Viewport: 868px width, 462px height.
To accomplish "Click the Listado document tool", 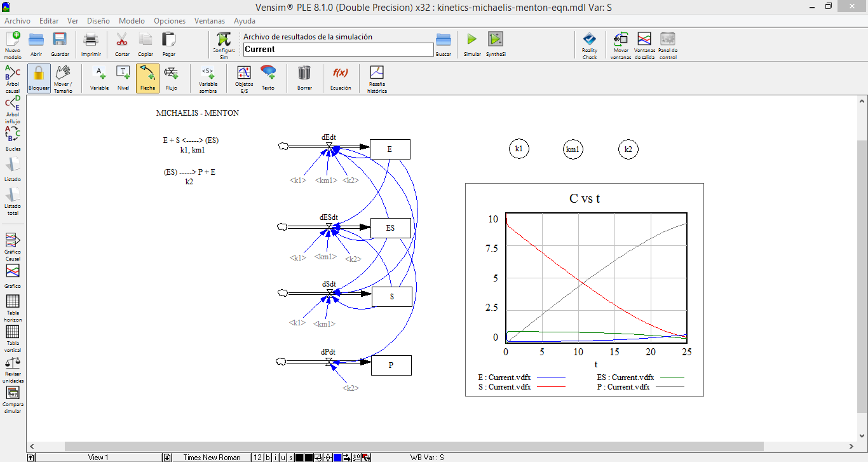I will 13,169.
